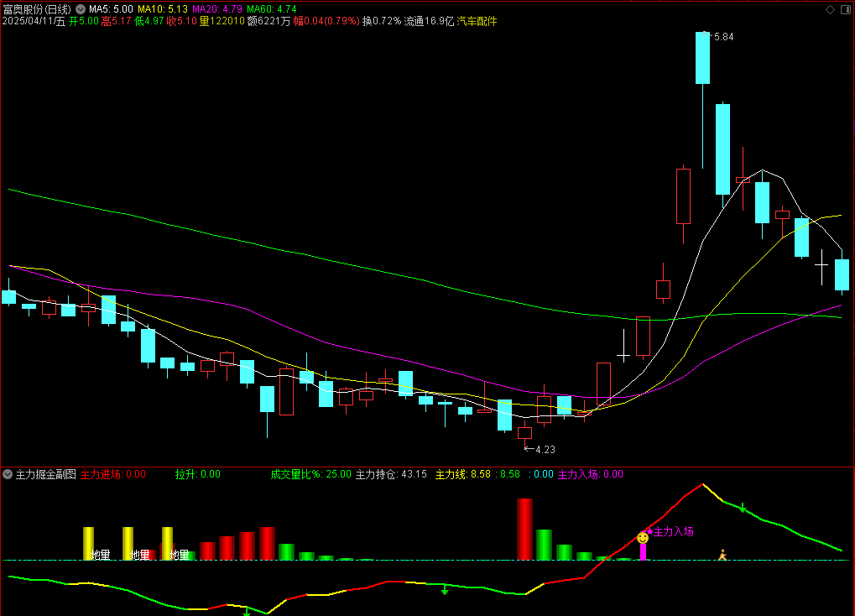Click the 5.84 high price marker

click(x=723, y=37)
